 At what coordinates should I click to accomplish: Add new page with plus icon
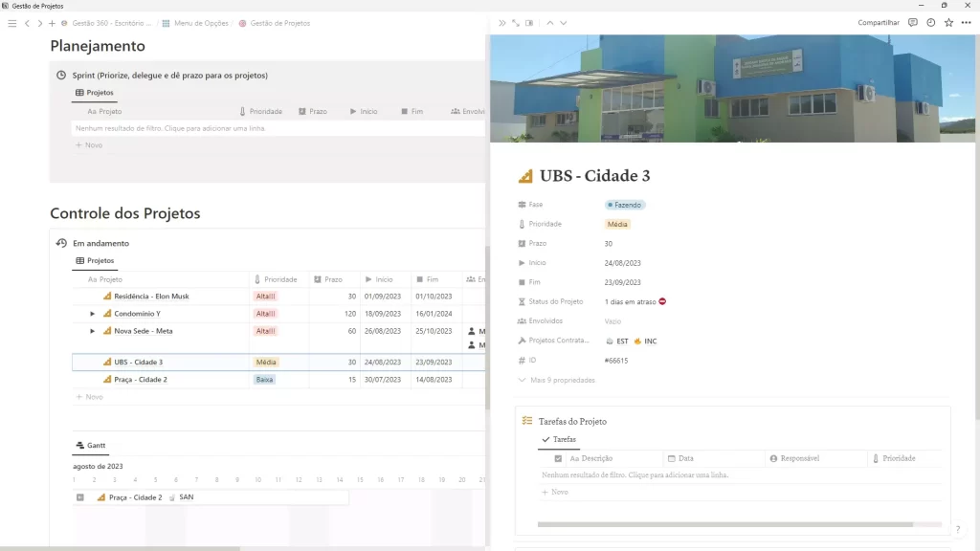point(52,23)
